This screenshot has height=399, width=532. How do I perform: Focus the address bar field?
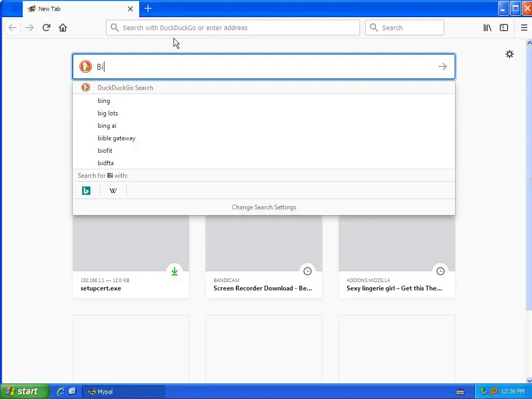click(233, 28)
